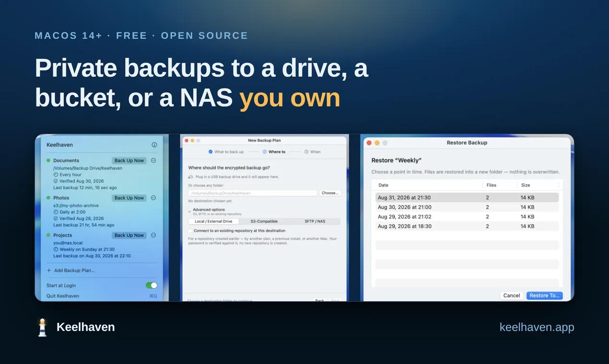Select the Local / External Drive tab
The height and width of the screenshot is (364, 609).
(213, 221)
